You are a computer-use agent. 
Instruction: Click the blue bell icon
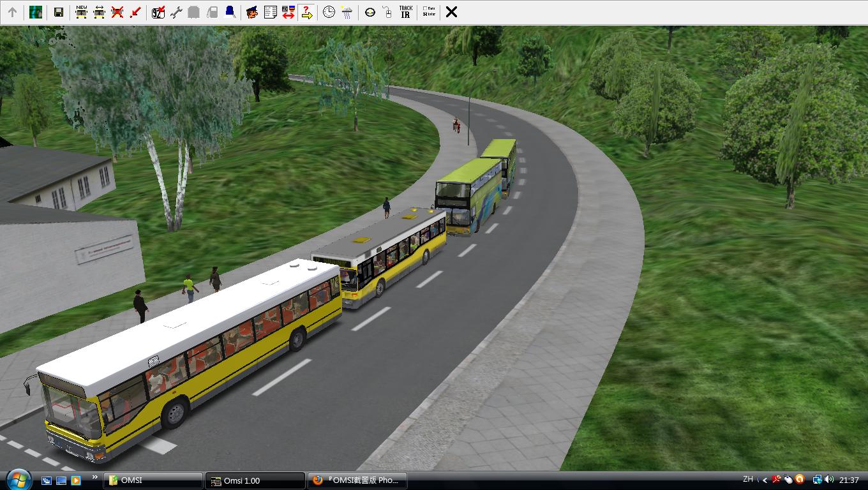230,12
